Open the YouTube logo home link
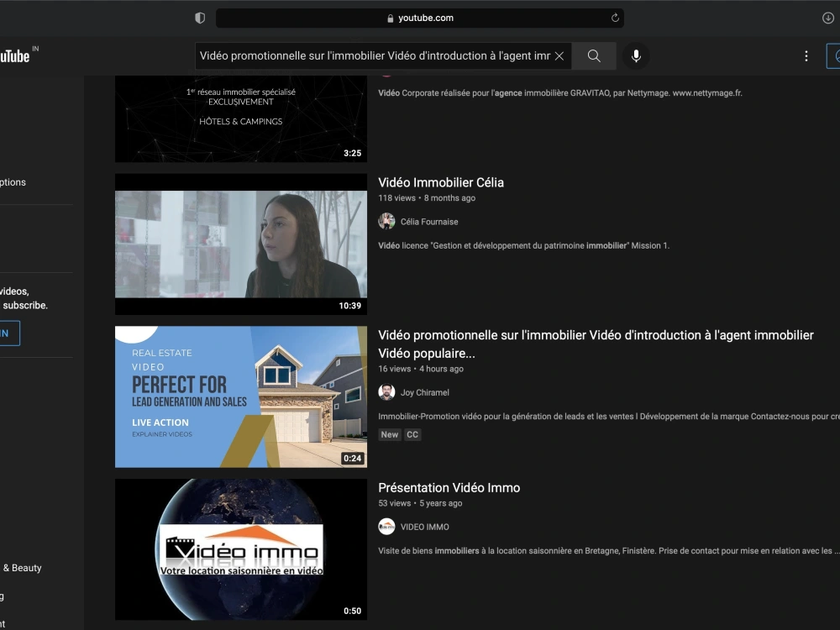 click(15, 55)
